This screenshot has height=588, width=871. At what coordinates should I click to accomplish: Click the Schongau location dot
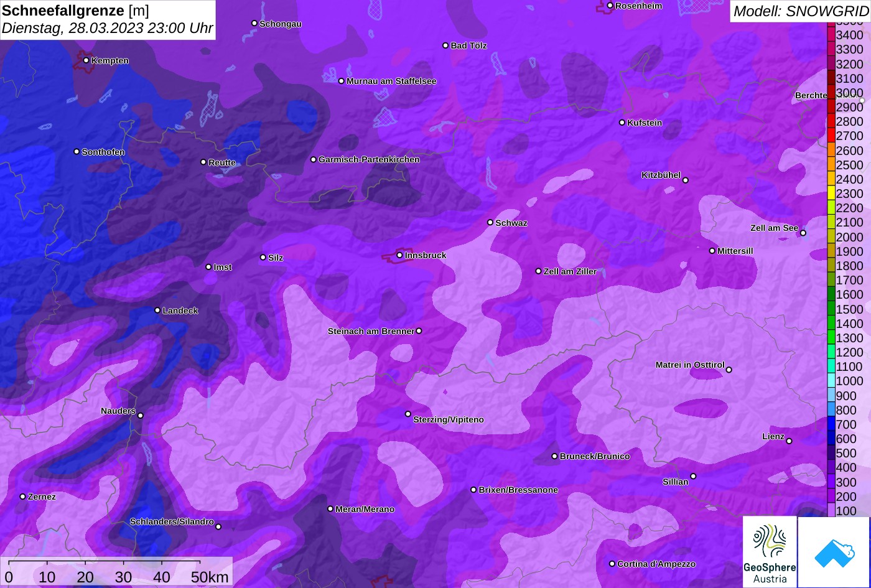[x=254, y=23]
